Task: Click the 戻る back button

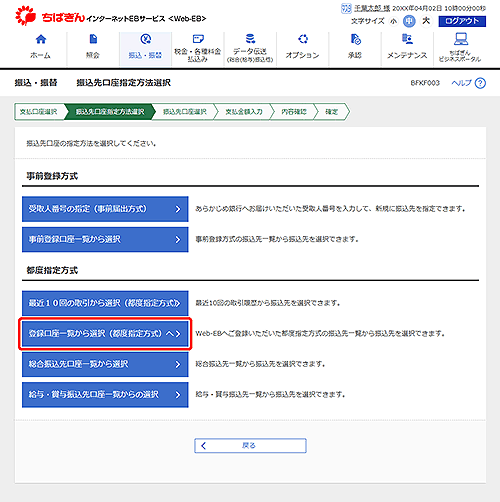Action: click(x=250, y=446)
